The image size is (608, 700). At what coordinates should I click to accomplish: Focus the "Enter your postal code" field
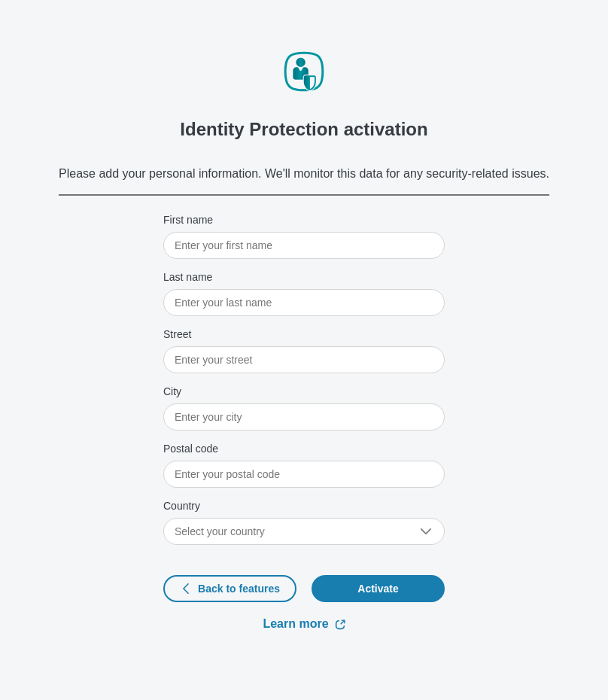coord(303,474)
